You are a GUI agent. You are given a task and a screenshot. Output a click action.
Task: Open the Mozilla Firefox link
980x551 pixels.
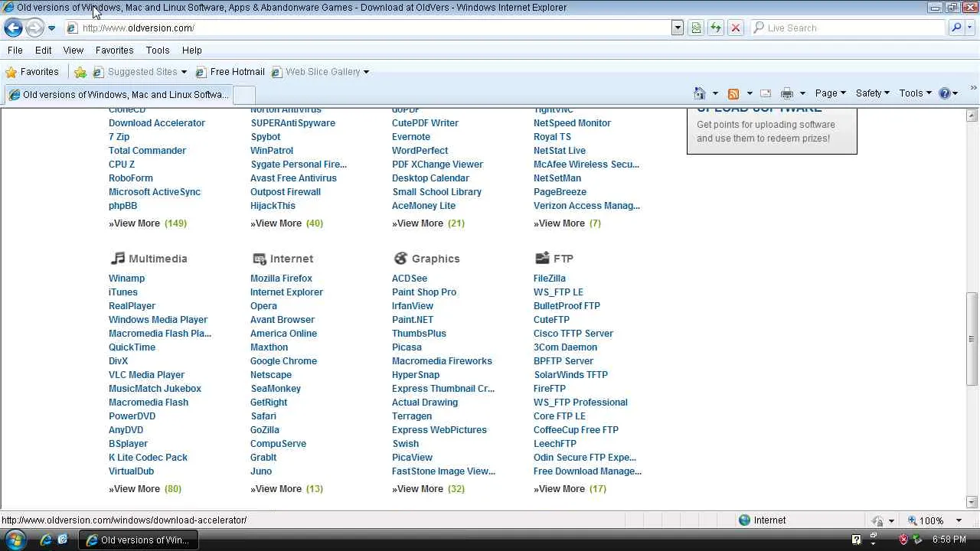point(281,279)
